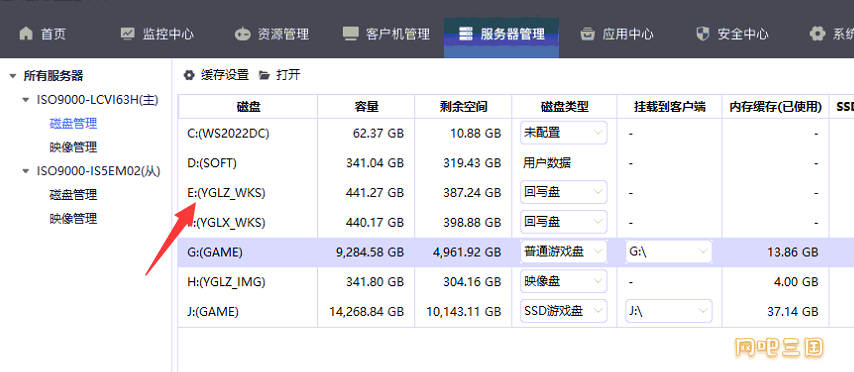The height and width of the screenshot is (372, 854).
Task: Open disk type dropdown for YGLX_WKS row
Action: (x=563, y=222)
